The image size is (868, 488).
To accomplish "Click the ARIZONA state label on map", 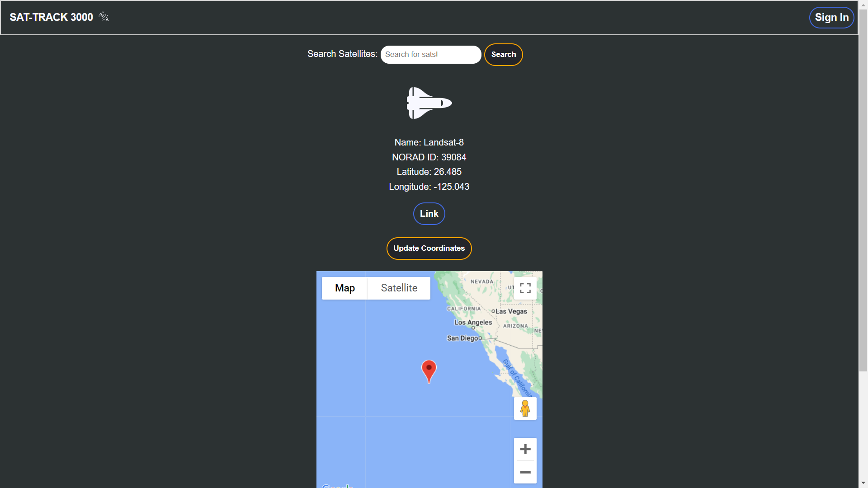I will click(x=515, y=326).
